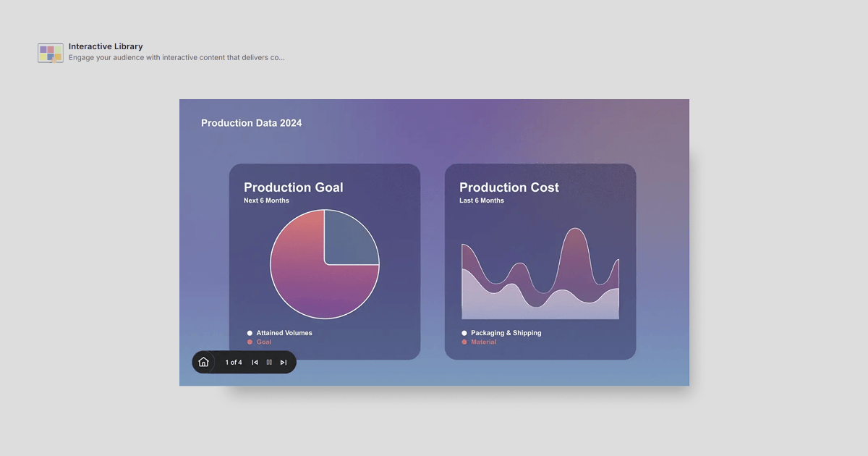Pause the presentation playback
The height and width of the screenshot is (456, 868).
click(x=269, y=362)
